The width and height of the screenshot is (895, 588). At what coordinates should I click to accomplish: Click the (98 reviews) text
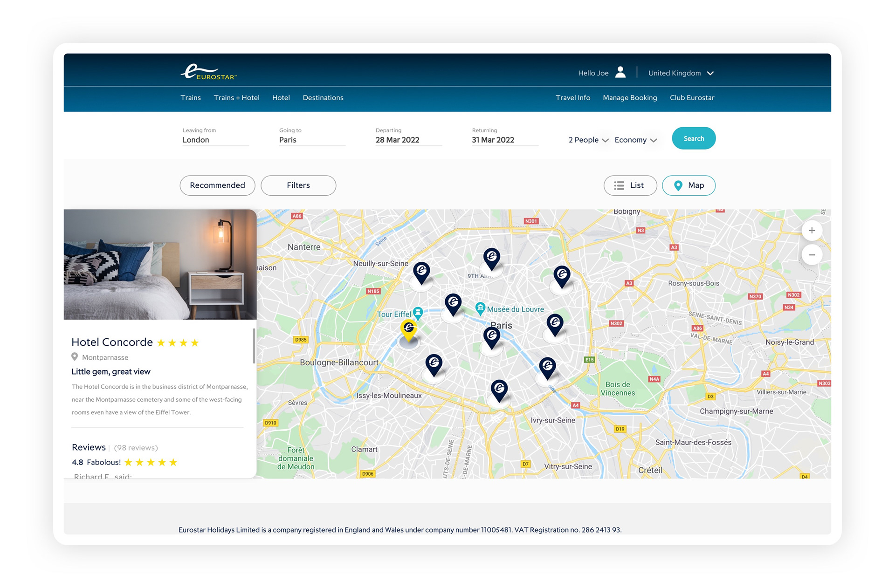click(x=136, y=448)
